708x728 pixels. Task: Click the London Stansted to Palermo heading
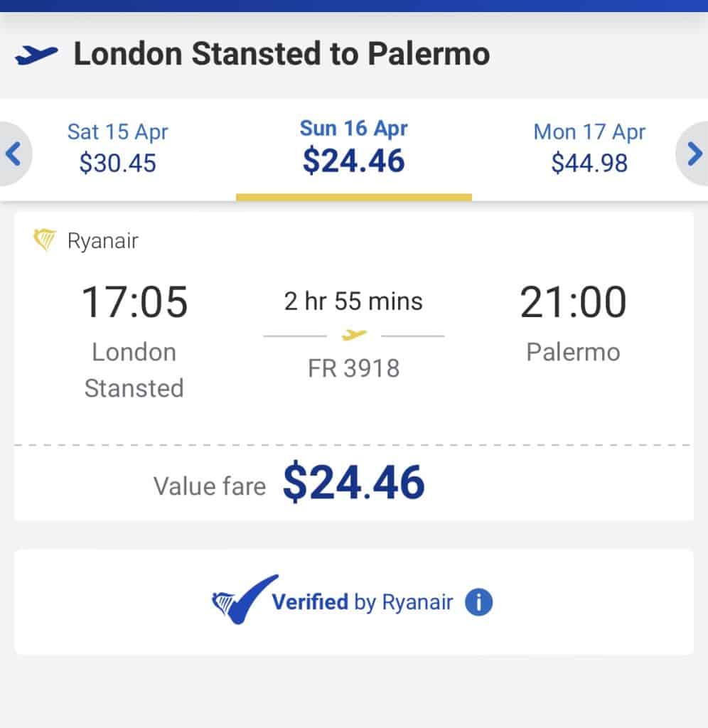pyautogui.click(x=281, y=55)
